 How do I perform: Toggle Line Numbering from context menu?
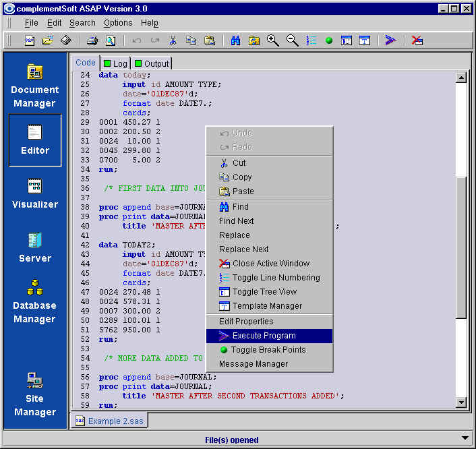pos(269,278)
